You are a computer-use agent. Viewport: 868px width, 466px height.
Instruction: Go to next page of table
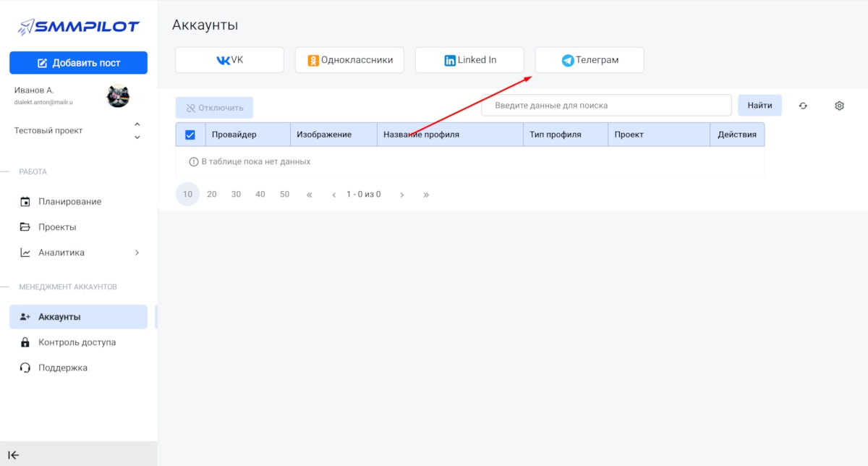point(401,195)
